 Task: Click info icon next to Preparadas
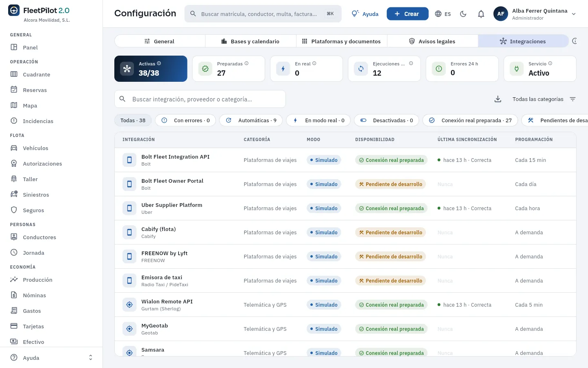coord(246,63)
